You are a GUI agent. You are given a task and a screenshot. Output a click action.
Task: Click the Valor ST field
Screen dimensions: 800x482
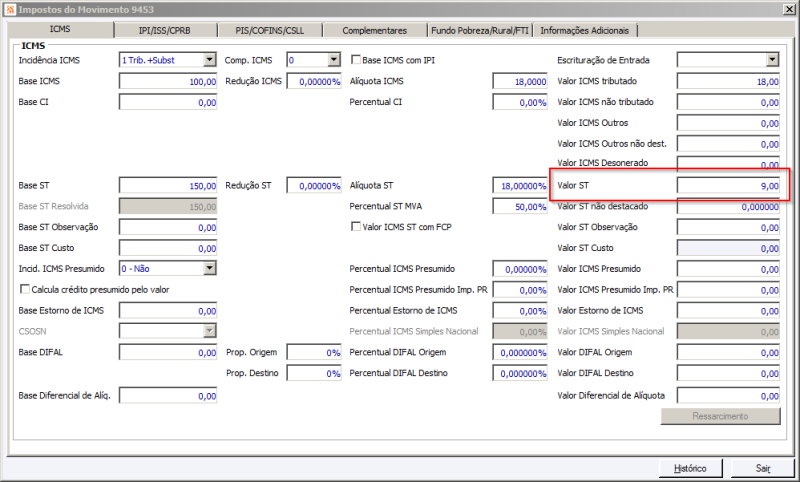tap(728, 186)
